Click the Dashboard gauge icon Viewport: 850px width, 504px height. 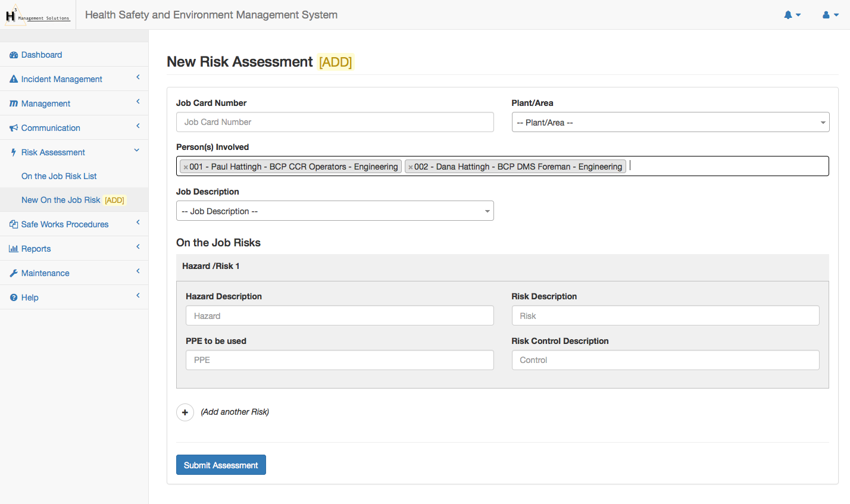[x=14, y=55]
